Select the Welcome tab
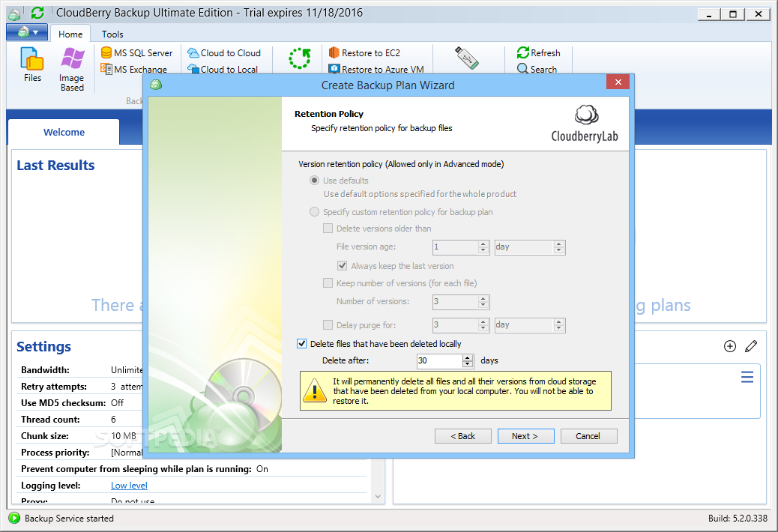 (x=64, y=132)
